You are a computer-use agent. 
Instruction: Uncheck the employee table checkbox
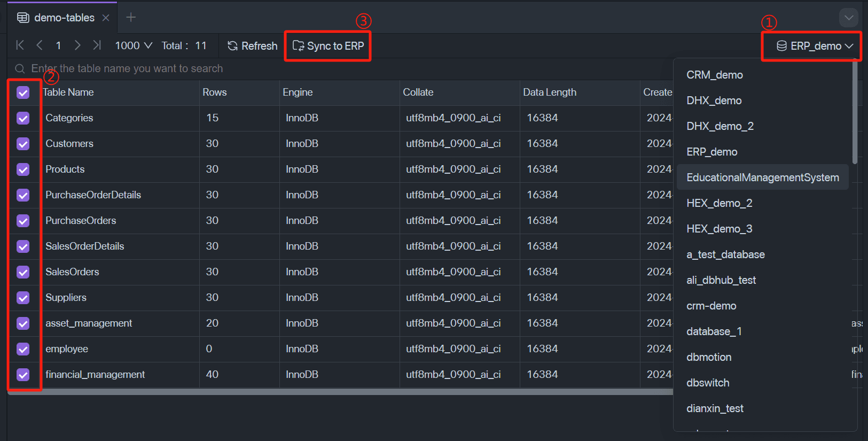23,349
